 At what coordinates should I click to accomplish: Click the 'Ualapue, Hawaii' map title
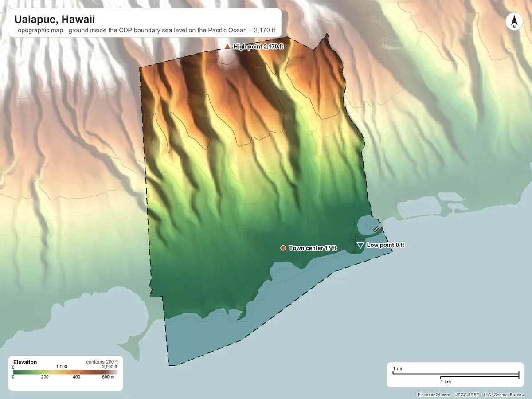tap(55, 20)
